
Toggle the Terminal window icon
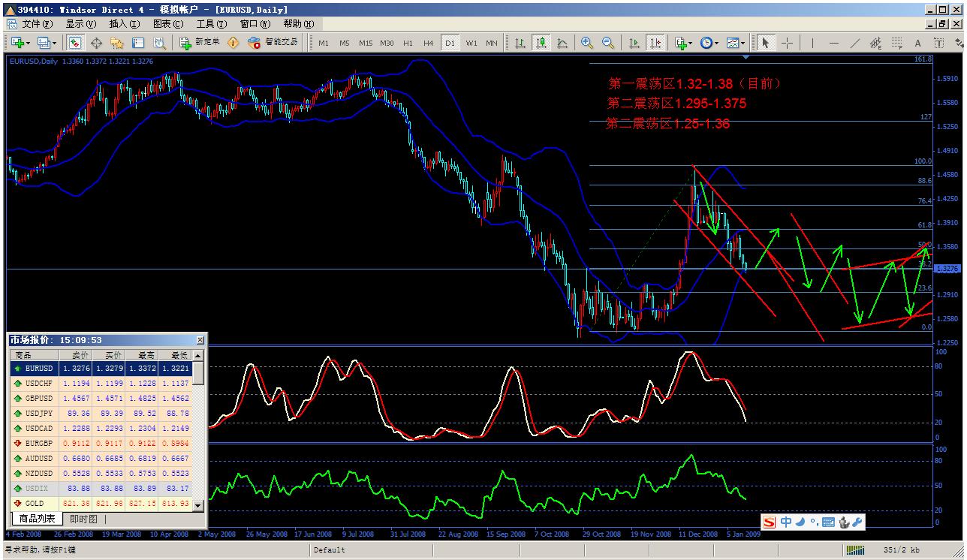coord(138,43)
